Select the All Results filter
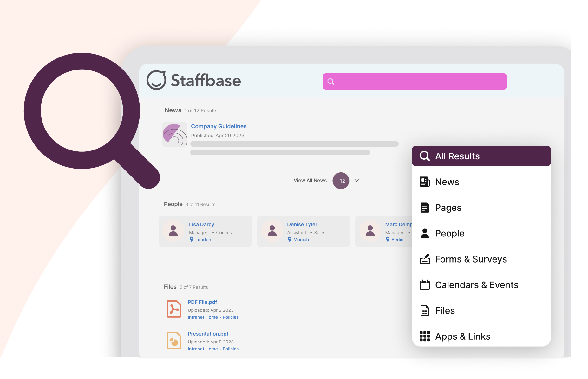The height and width of the screenshot is (379, 588). pos(481,156)
